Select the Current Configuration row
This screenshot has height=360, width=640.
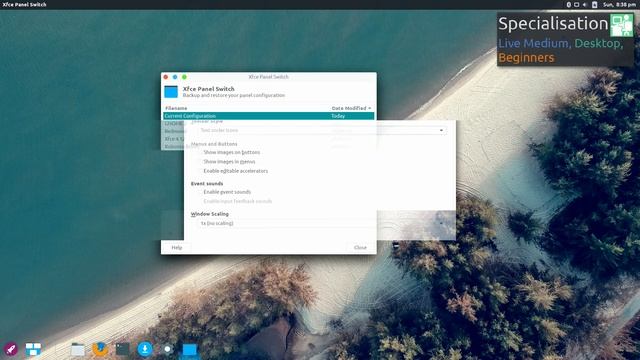(x=268, y=116)
